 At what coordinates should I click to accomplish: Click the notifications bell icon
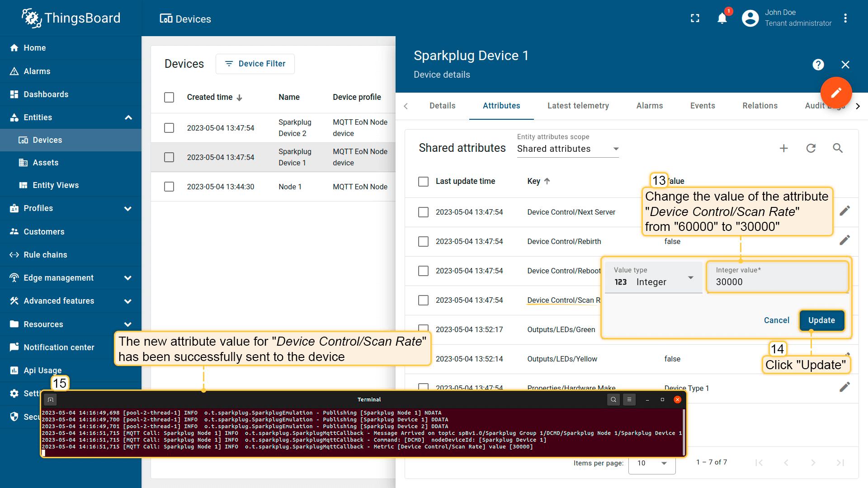(722, 19)
